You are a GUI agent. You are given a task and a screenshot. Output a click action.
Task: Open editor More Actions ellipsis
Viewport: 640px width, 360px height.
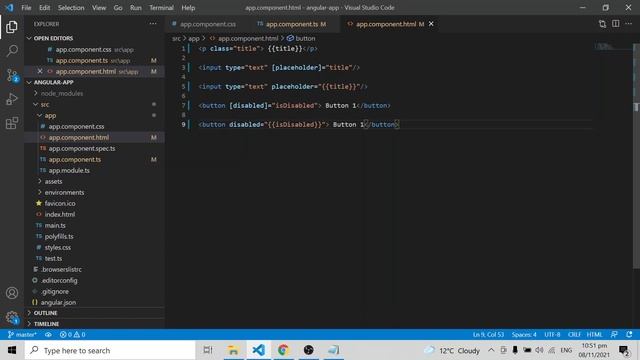coord(629,24)
